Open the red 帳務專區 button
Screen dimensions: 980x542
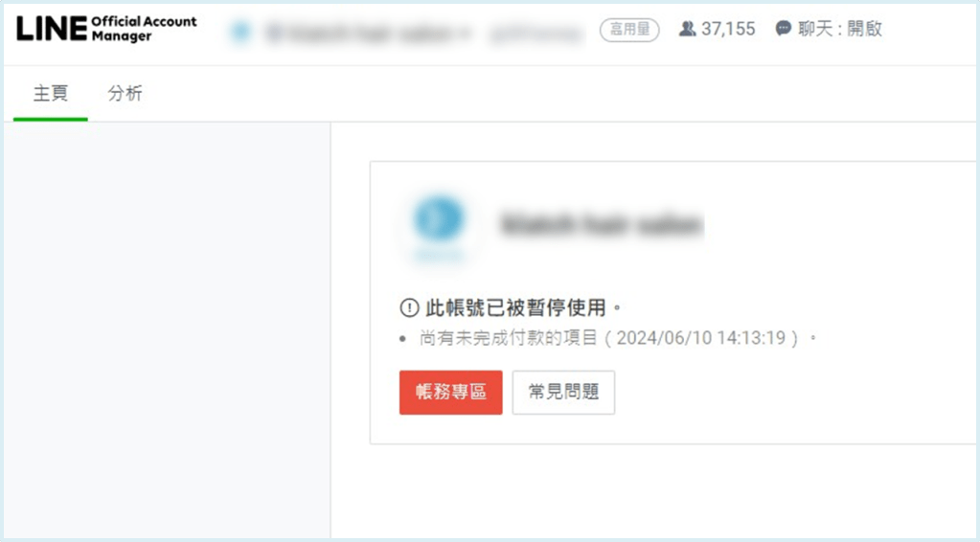[450, 393]
